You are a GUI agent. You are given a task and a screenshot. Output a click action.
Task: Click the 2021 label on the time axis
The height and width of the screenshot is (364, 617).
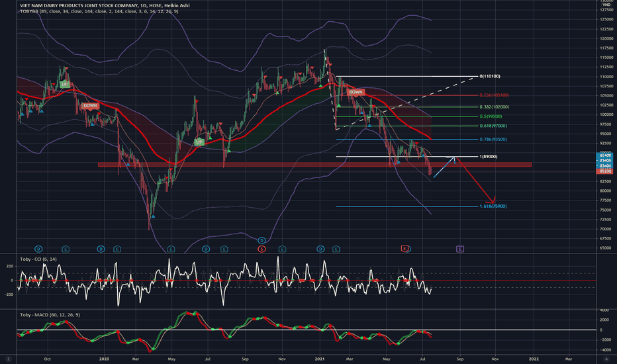point(320,359)
